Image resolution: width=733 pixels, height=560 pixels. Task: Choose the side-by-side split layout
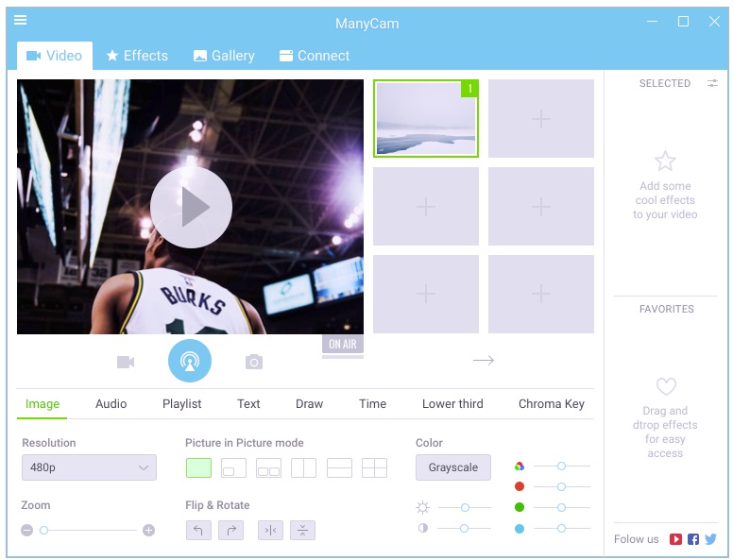click(303, 467)
